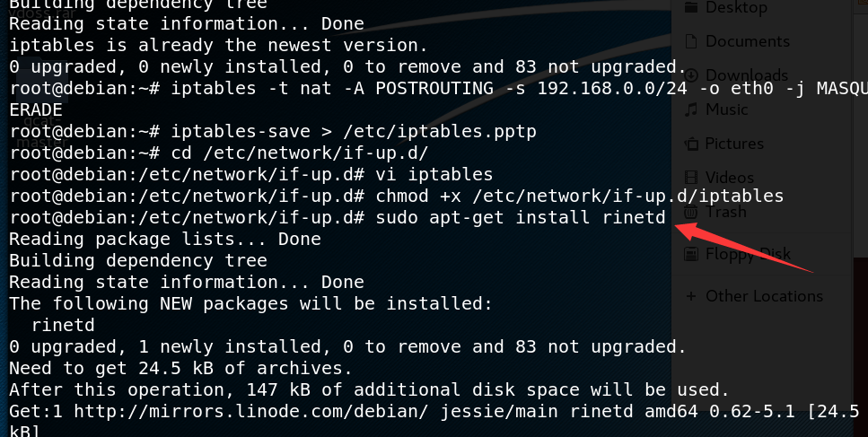Click the Trash can icon
This screenshot has height=437, width=868.
[x=691, y=211]
